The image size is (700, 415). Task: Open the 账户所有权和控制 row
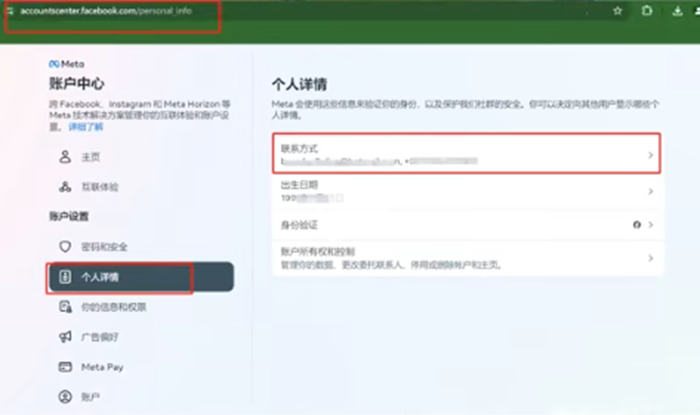point(467,258)
